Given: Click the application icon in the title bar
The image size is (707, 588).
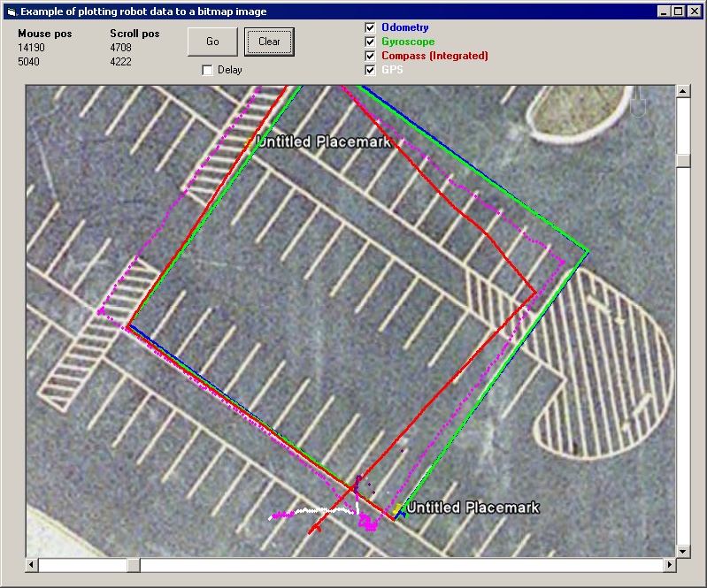Looking at the screenshot, I should (x=12, y=11).
